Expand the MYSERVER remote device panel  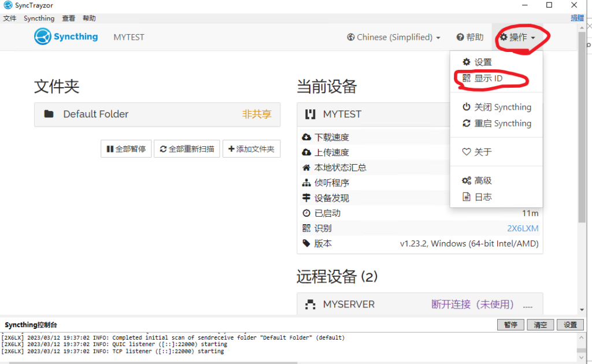pyautogui.click(x=420, y=304)
